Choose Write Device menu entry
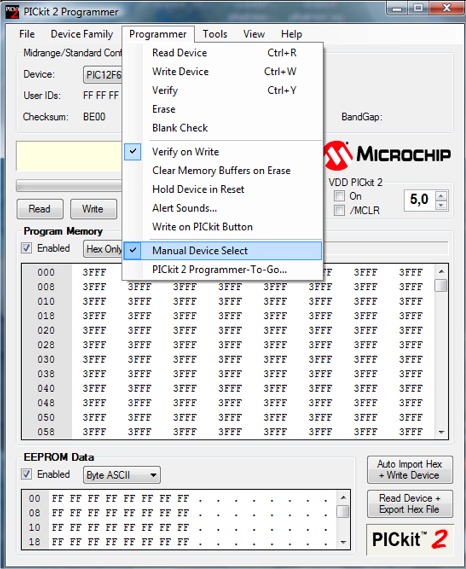Image resolution: width=466 pixels, height=569 pixels. tap(222, 72)
